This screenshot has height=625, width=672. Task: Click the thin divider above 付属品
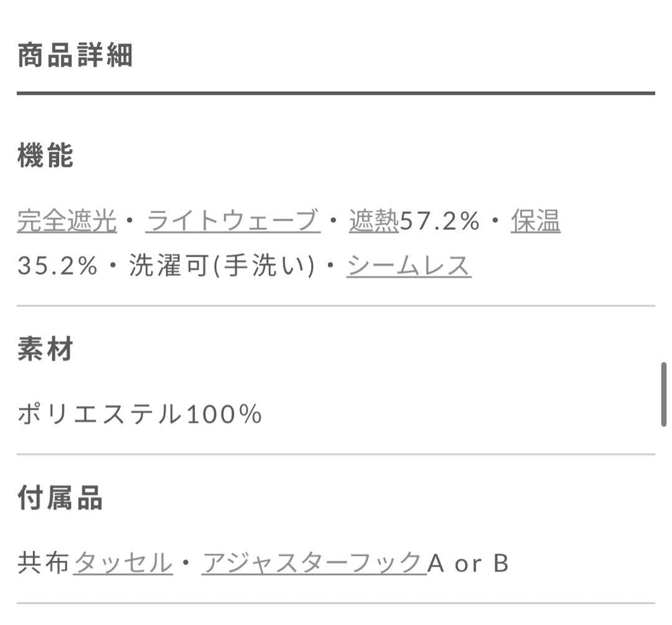pos(336,454)
